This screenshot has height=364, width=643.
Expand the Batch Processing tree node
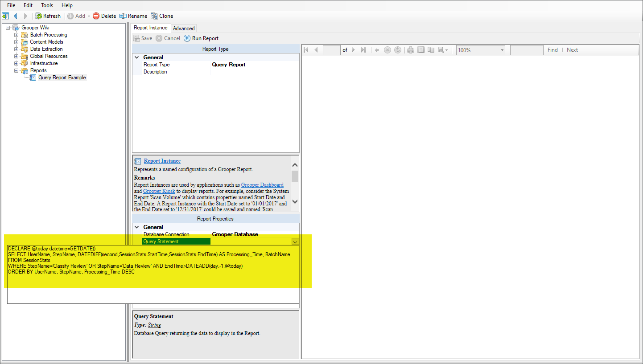(16, 35)
